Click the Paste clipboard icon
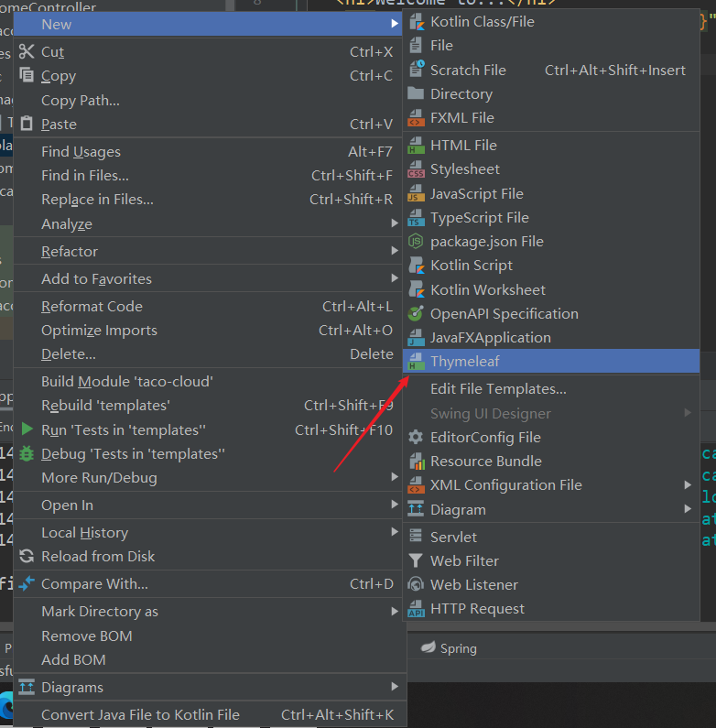 (x=27, y=124)
